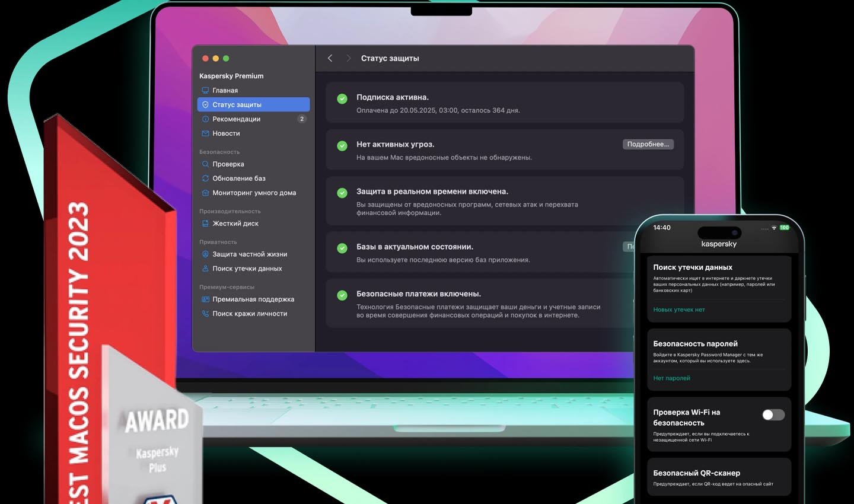Select Проверка in the sidebar
This screenshot has height=504, width=854.
tap(253, 164)
